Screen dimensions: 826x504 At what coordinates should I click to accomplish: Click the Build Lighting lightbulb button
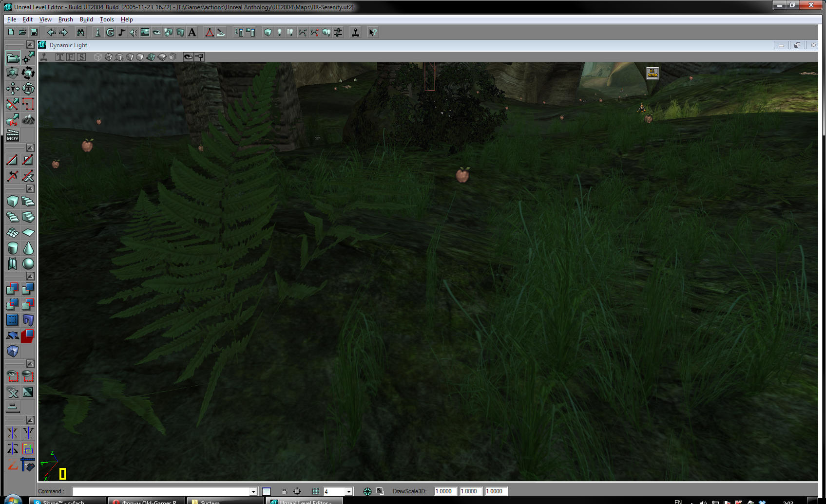279,32
